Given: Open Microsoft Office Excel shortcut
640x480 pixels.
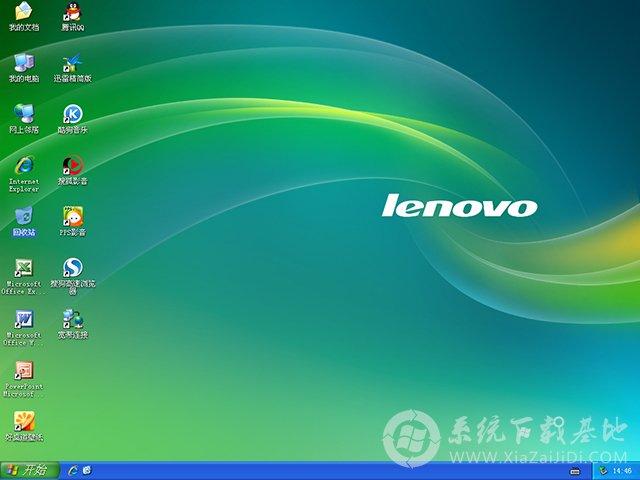Looking at the screenshot, I should tap(24, 268).
